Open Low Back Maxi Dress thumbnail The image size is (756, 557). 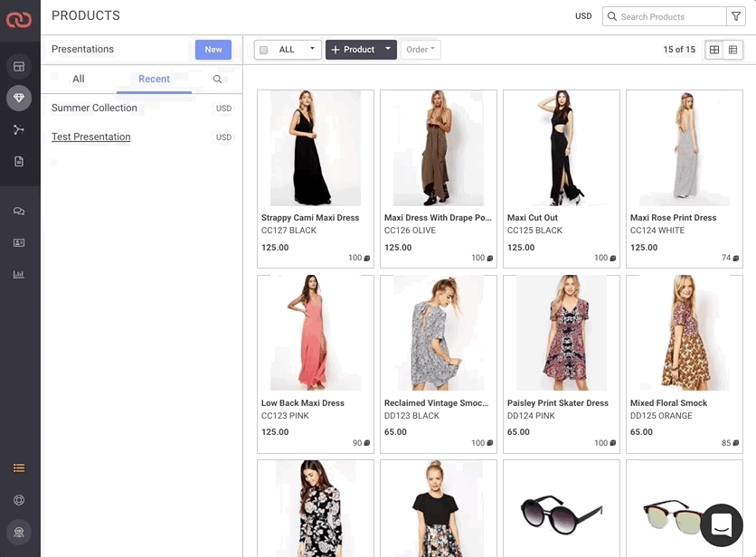(316, 333)
